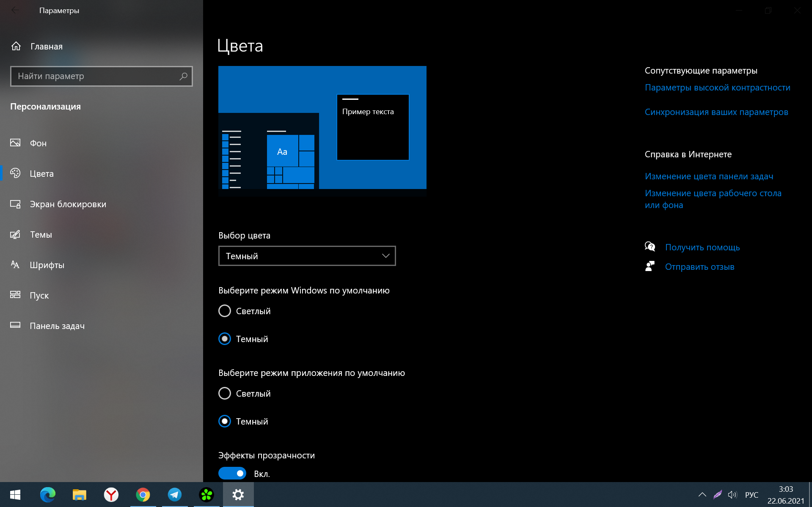Toggle the Эффекты прозрачности switch
The image size is (812, 507).
pyautogui.click(x=232, y=473)
